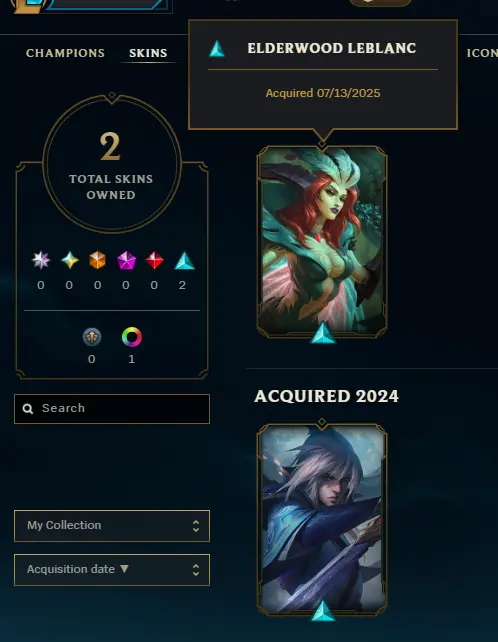Image resolution: width=498 pixels, height=642 pixels.
Task: Click the orange Mythic tier gem icon
Action: click(x=97, y=260)
